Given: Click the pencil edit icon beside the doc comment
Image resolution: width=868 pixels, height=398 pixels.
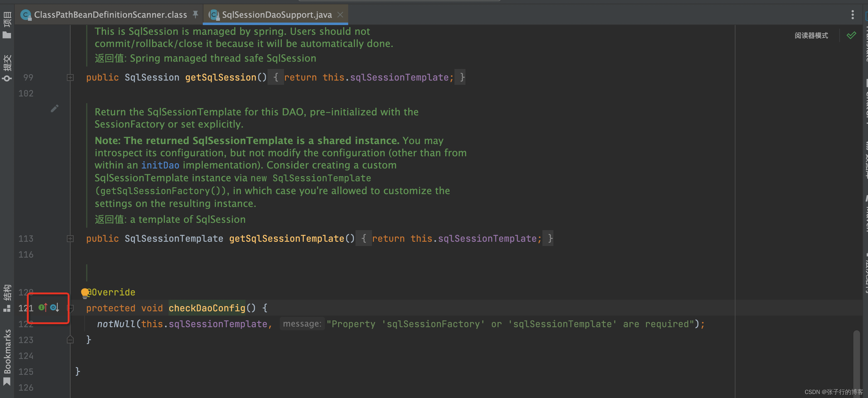Looking at the screenshot, I should tap(55, 108).
